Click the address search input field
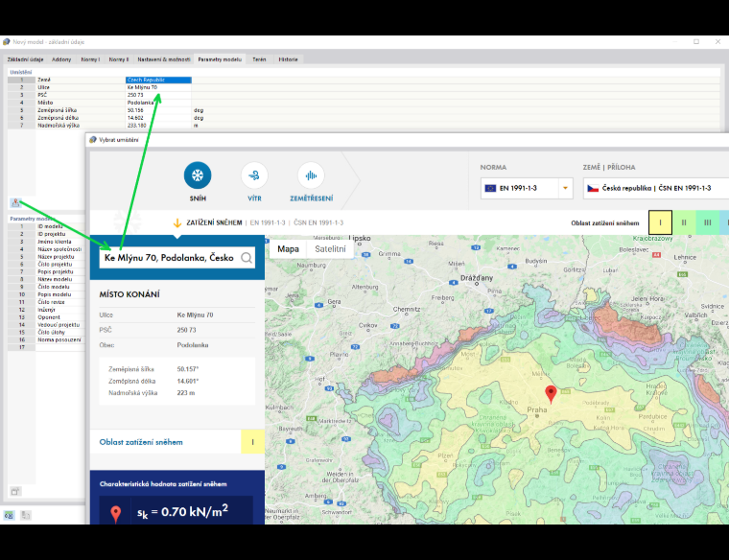This screenshot has height=560, width=729. click(x=170, y=257)
